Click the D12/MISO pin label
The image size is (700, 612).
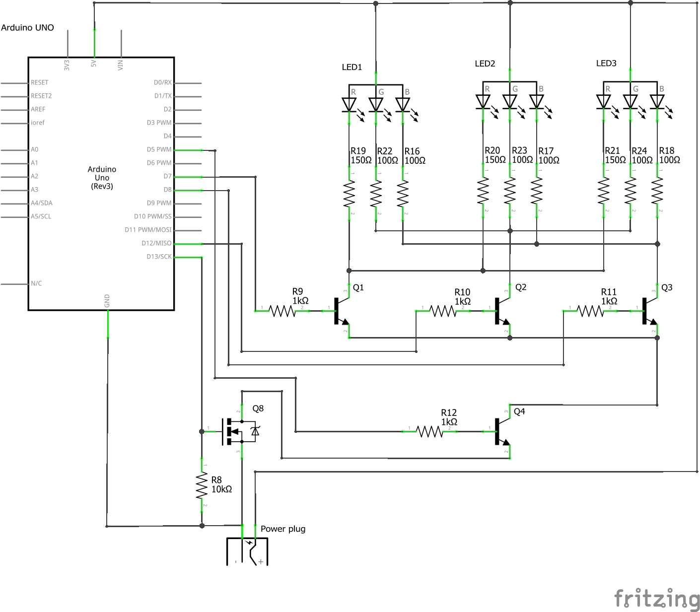click(x=156, y=243)
